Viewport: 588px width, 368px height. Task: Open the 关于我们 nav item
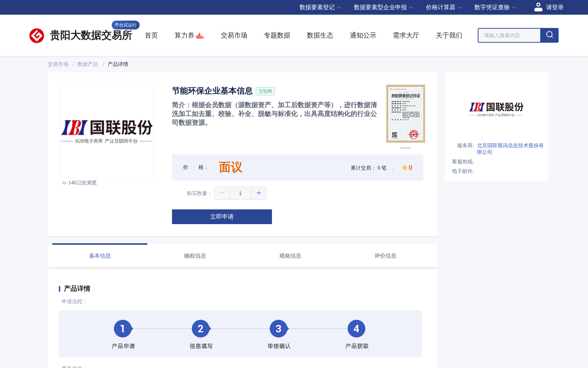(x=449, y=35)
